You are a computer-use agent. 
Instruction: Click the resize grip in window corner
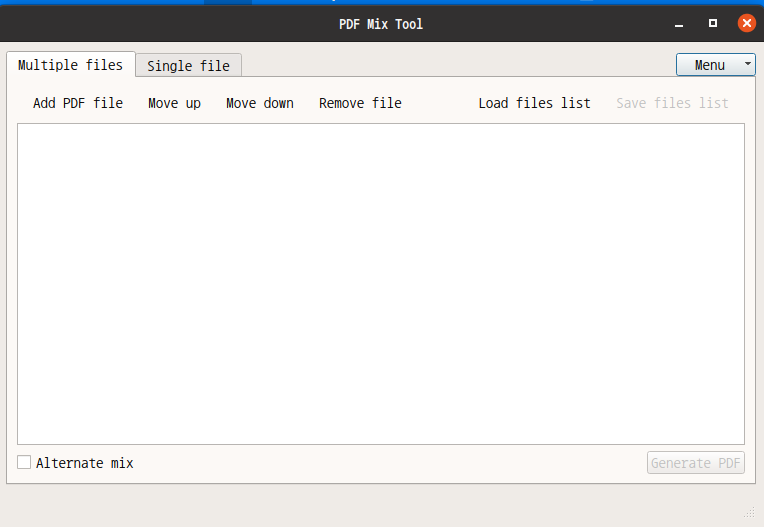[751, 513]
